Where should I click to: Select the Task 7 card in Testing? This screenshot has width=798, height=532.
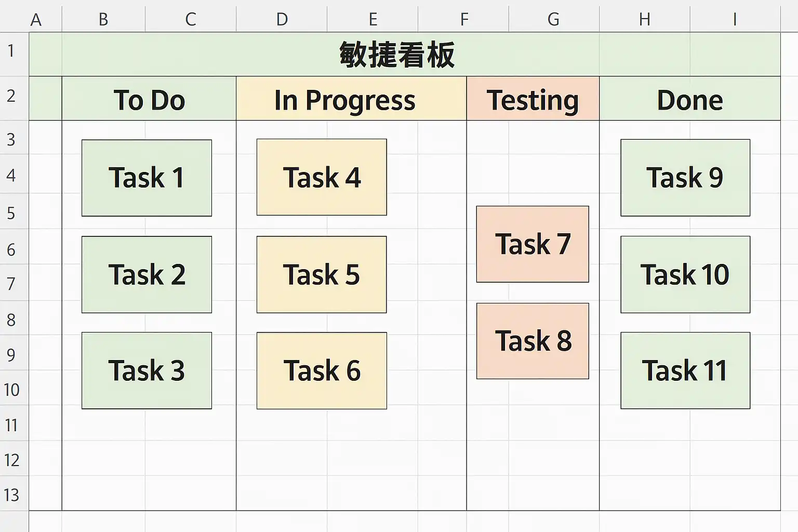point(533,244)
